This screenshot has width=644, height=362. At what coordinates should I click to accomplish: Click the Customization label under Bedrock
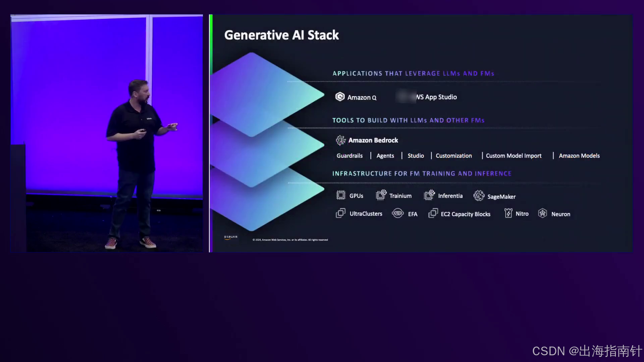[x=453, y=156]
